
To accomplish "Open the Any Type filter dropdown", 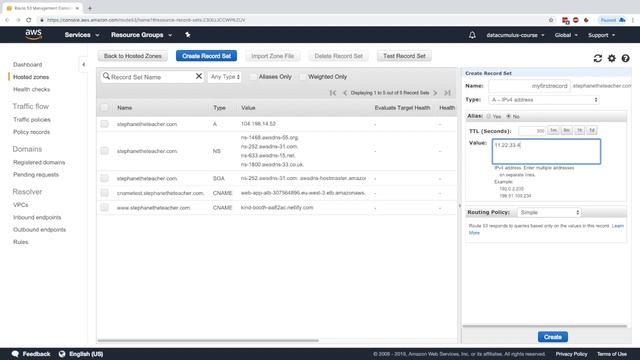I will 224,77.
